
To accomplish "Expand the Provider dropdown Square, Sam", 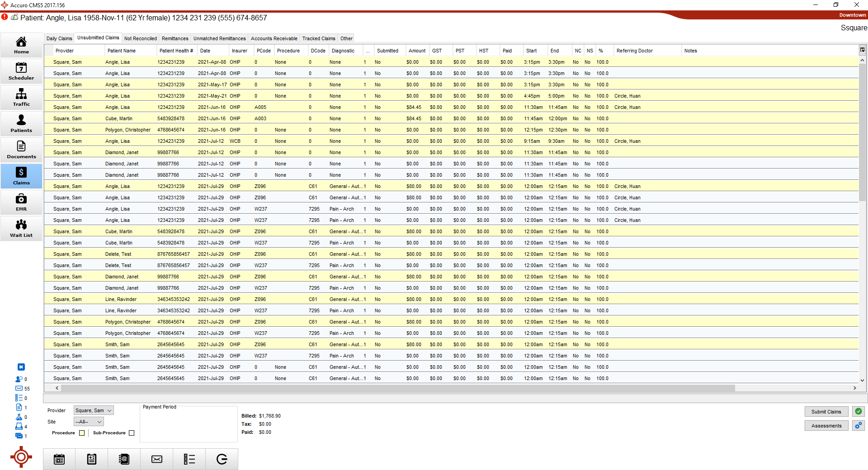I will click(x=94, y=410).
